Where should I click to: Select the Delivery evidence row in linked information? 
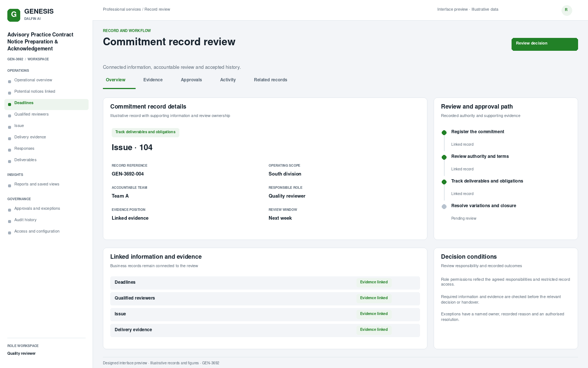coord(265,330)
